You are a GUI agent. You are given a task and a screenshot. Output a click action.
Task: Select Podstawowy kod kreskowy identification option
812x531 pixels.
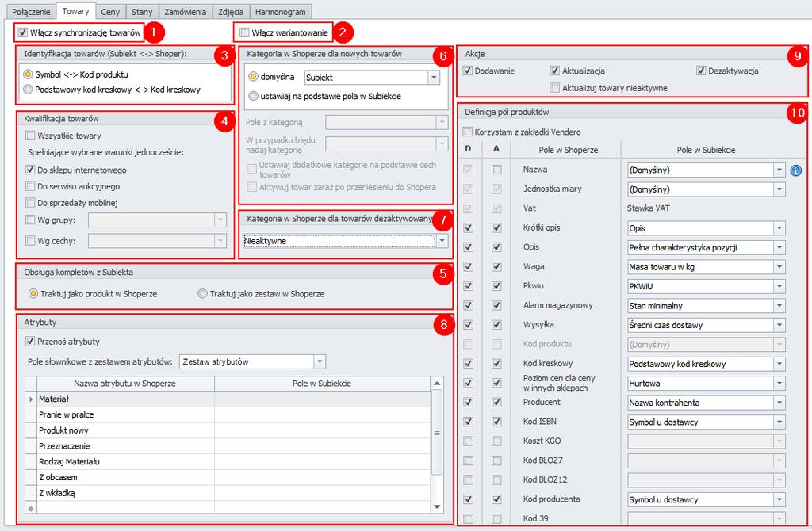coord(28,90)
